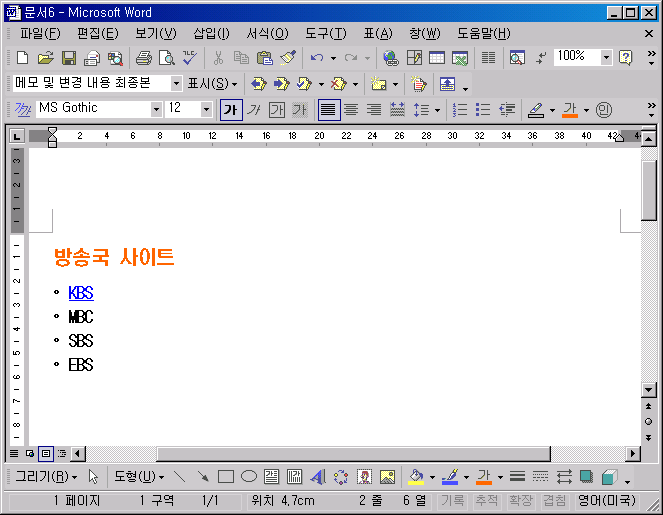
Task: Select the Format Painter brush
Action: pyautogui.click(x=288, y=58)
